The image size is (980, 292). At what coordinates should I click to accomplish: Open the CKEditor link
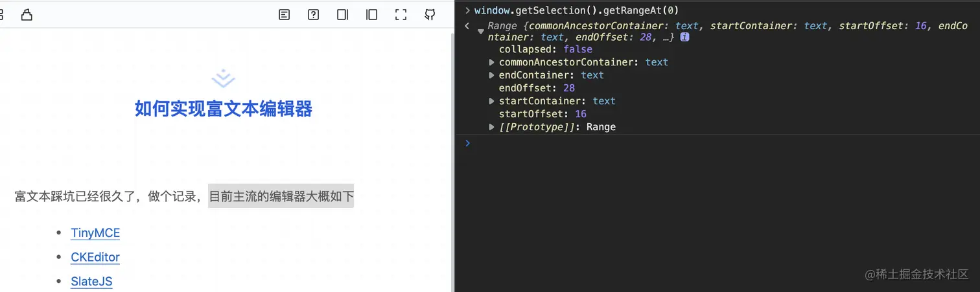point(95,257)
